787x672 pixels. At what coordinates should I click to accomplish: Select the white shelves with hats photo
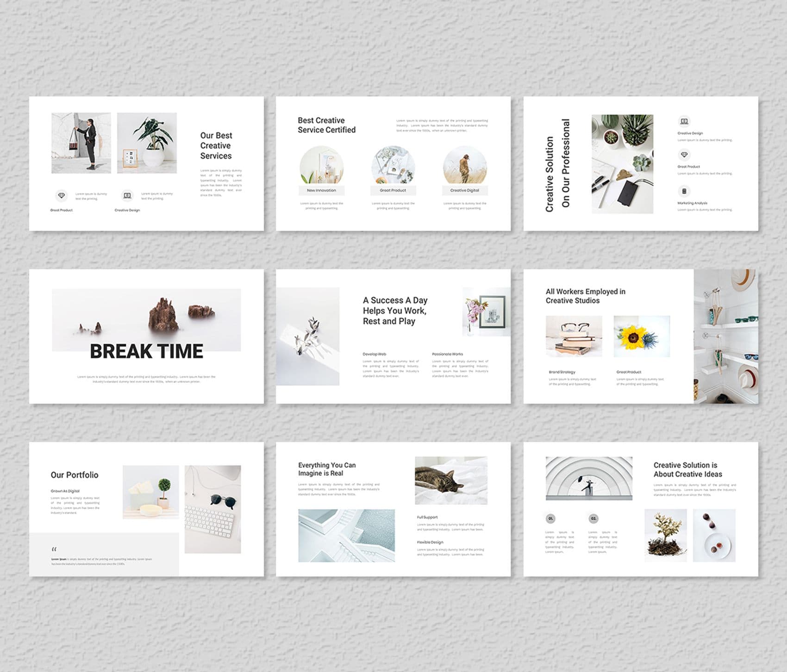(726, 336)
